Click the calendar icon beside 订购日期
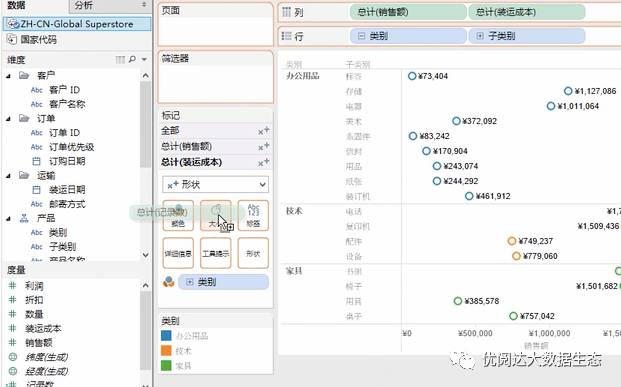The width and height of the screenshot is (621, 387). point(36,161)
